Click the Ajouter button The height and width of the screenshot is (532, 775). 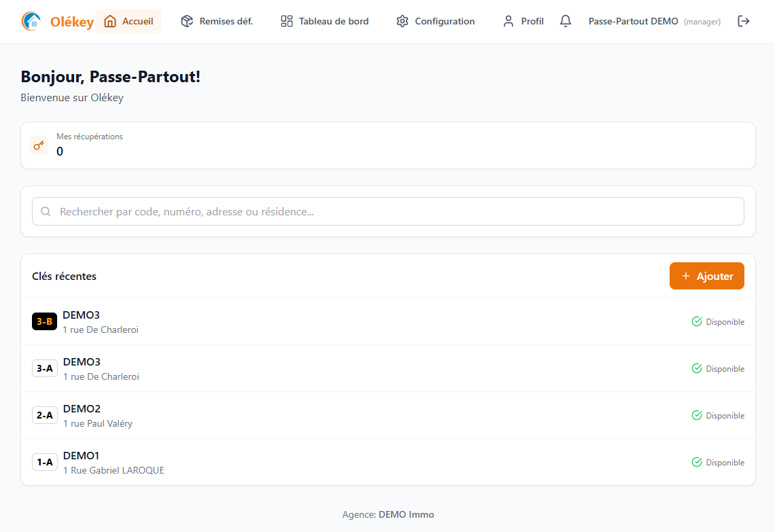(706, 276)
